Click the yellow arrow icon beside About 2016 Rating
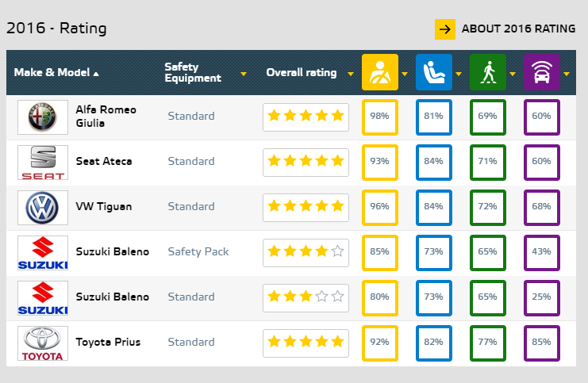Screen dimensions: 588x383 click(x=444, y=29)
